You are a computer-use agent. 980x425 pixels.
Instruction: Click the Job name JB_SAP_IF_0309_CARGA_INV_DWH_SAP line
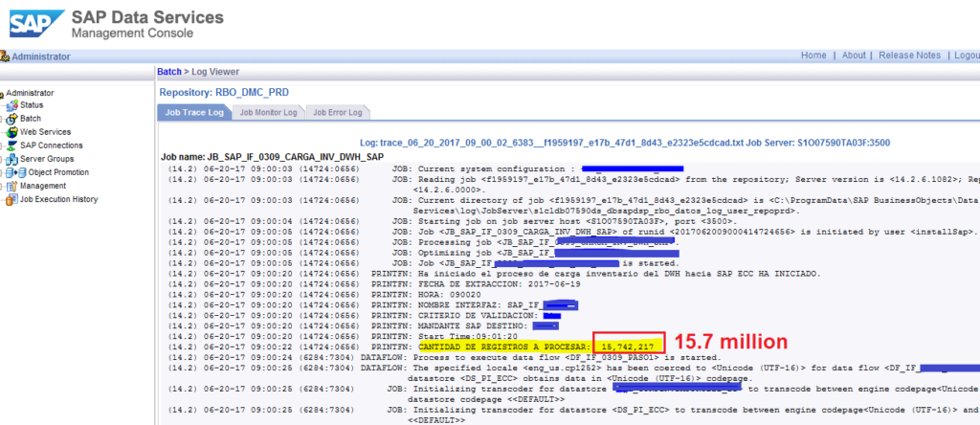273,156
